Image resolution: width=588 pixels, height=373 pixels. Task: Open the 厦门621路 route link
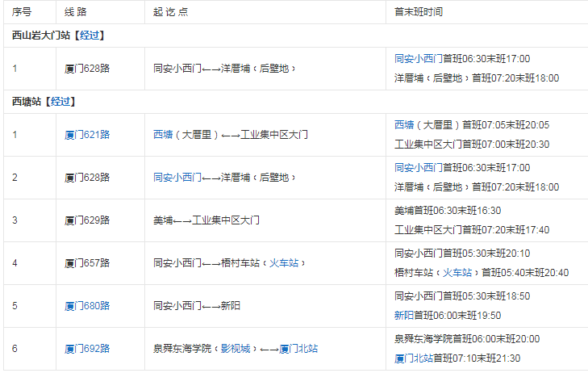pyautogui.click(x=87, y=135)
